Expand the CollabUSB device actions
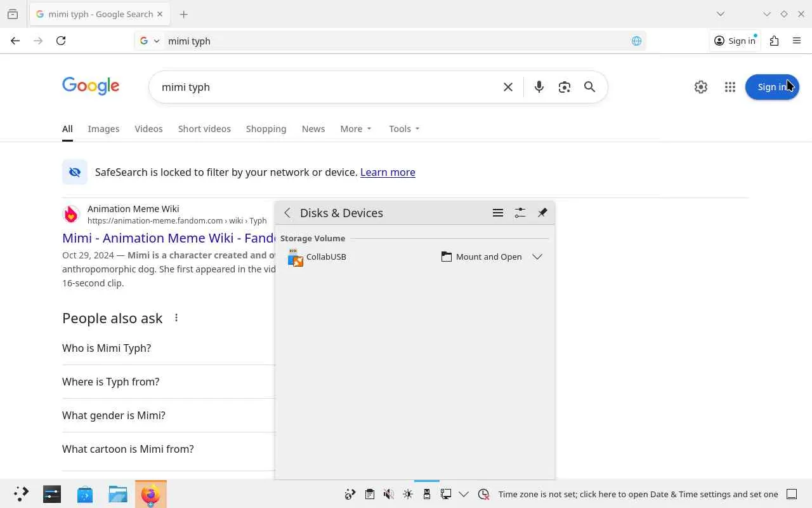 tap(537, 257)
